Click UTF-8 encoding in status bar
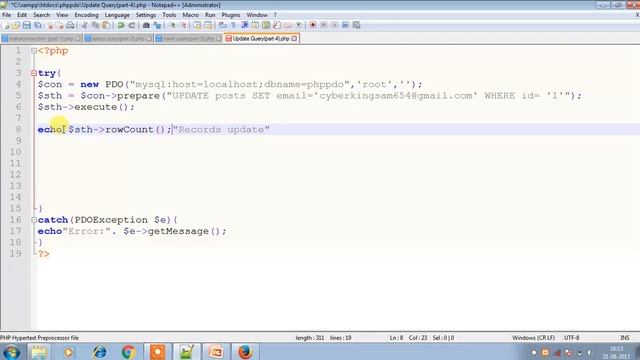Screen dimensions: 640x360 tap(571, 338)
